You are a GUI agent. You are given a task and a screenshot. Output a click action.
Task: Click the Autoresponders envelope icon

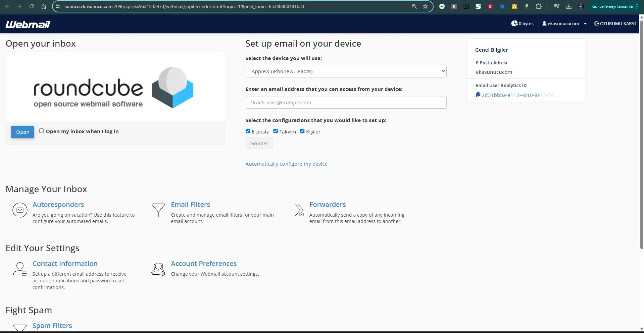point(20,210)
